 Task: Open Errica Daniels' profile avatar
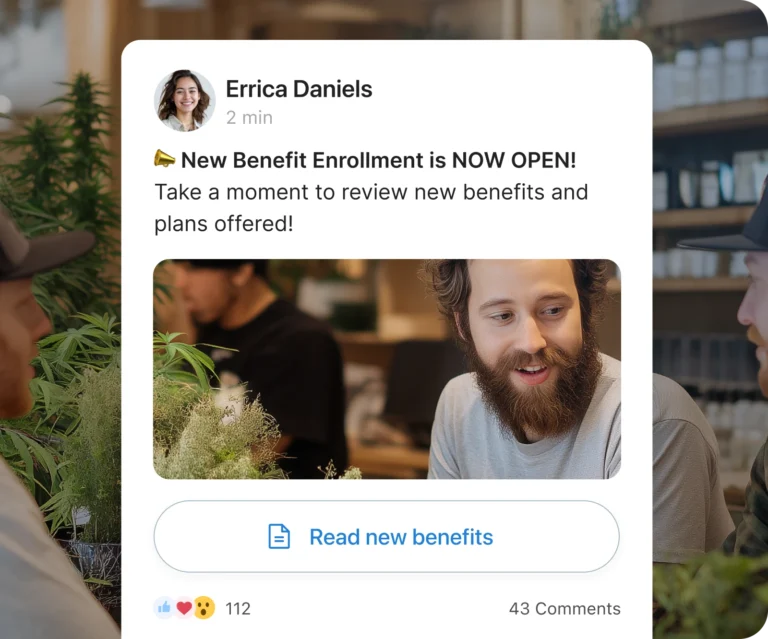coord(185,100)
